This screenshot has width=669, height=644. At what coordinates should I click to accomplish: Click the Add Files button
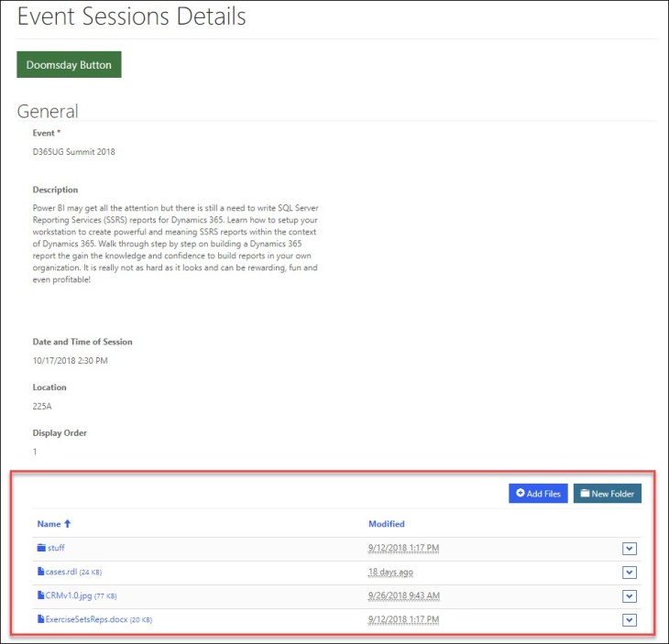tap(538, 493)
